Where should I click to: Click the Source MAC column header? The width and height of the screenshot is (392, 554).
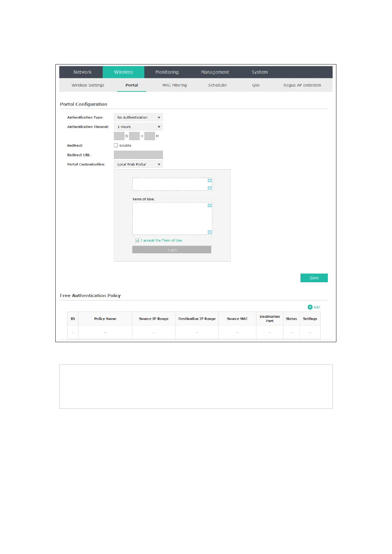pos(237,319)
